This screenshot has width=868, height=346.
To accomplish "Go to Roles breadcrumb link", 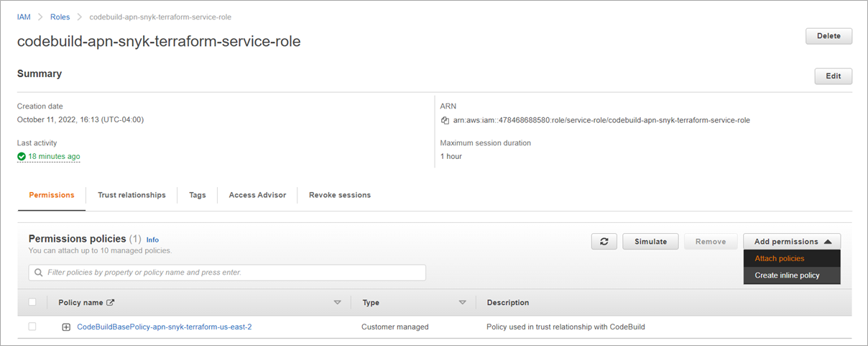I will coord(60,17).
